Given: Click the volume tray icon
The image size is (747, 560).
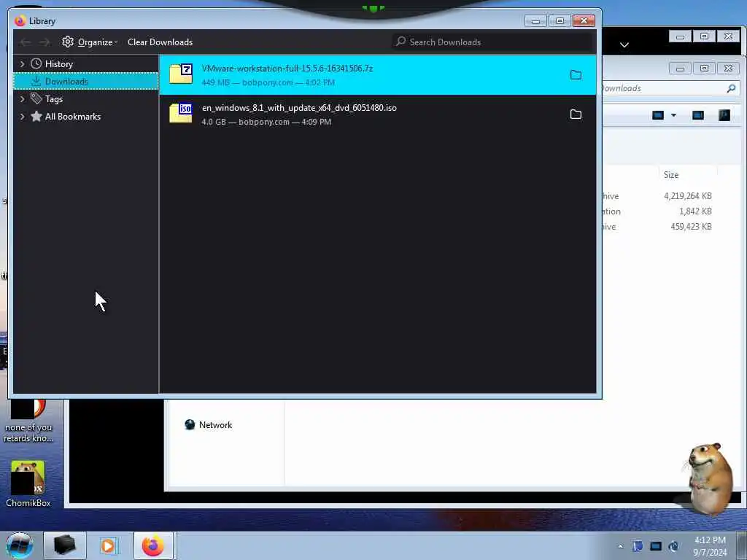Looking at the screenshot, I should coord(673,547).
